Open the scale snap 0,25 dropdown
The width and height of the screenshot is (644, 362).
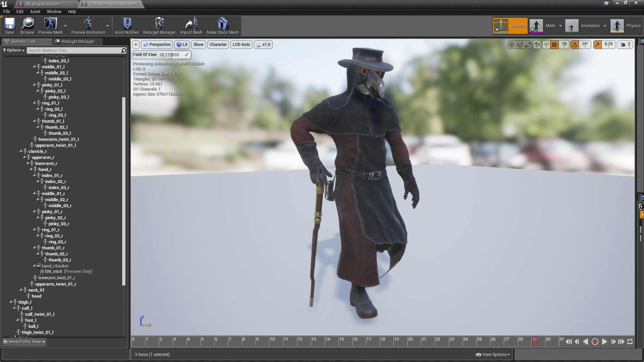608,45
